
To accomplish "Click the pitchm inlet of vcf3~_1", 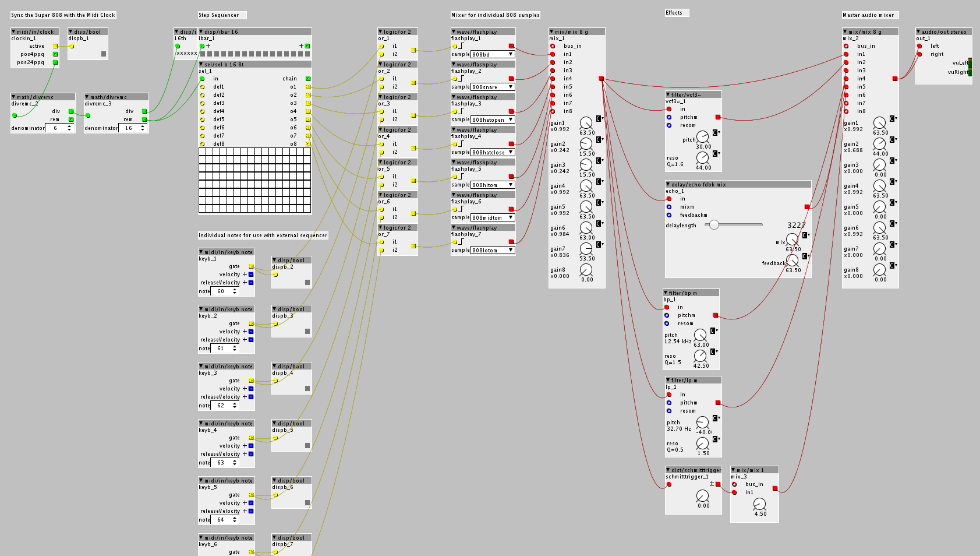I will (669, 117).
